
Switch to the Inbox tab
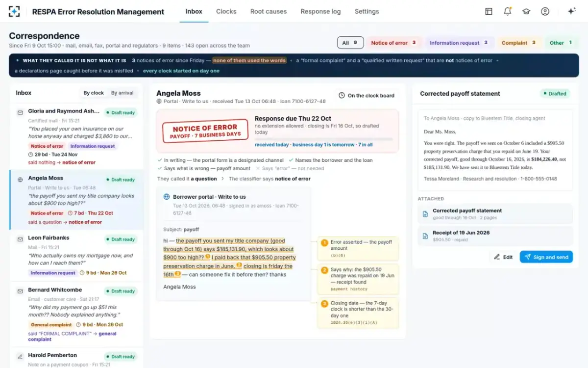pyautogui.click(x=194, y=11)
